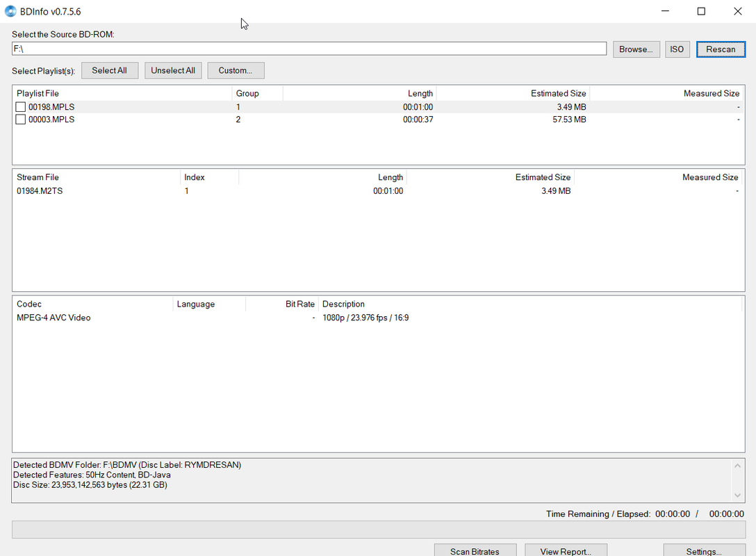Sort playlists by Measured Size header

click(x=666, y=93)
